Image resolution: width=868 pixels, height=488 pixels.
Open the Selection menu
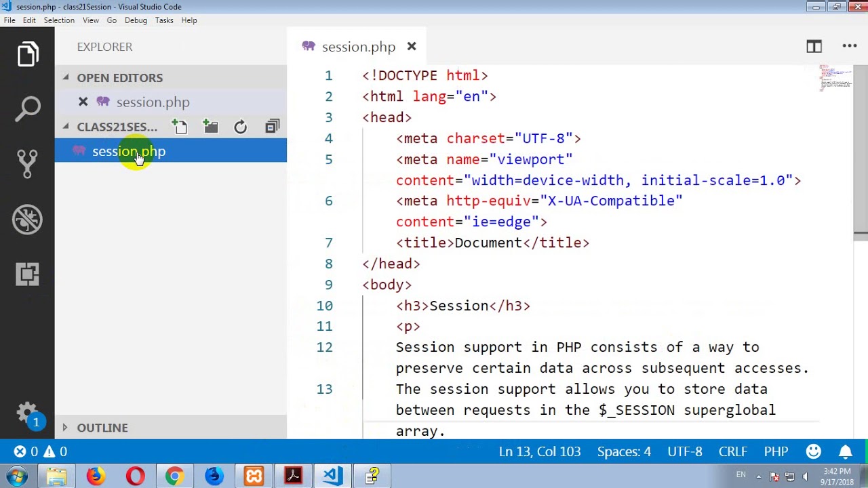coord(59,20)
